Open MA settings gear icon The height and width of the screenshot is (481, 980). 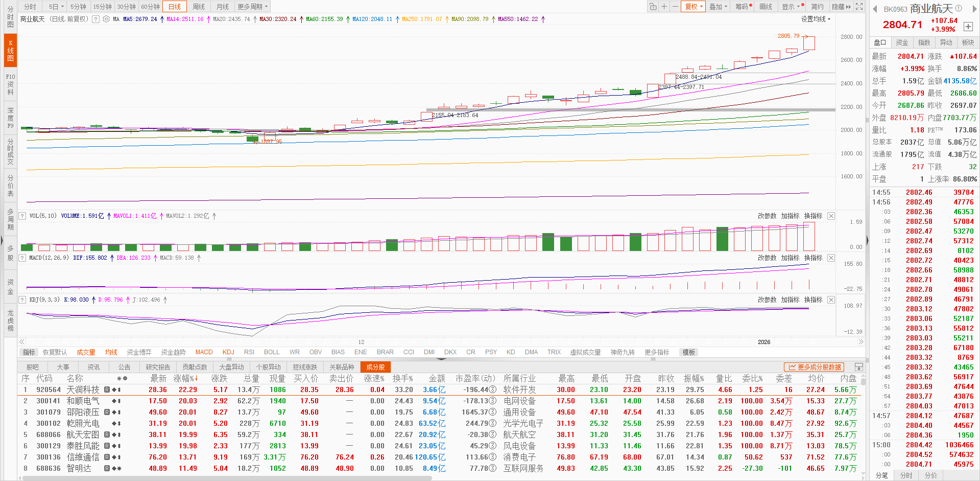coord(106,19)
